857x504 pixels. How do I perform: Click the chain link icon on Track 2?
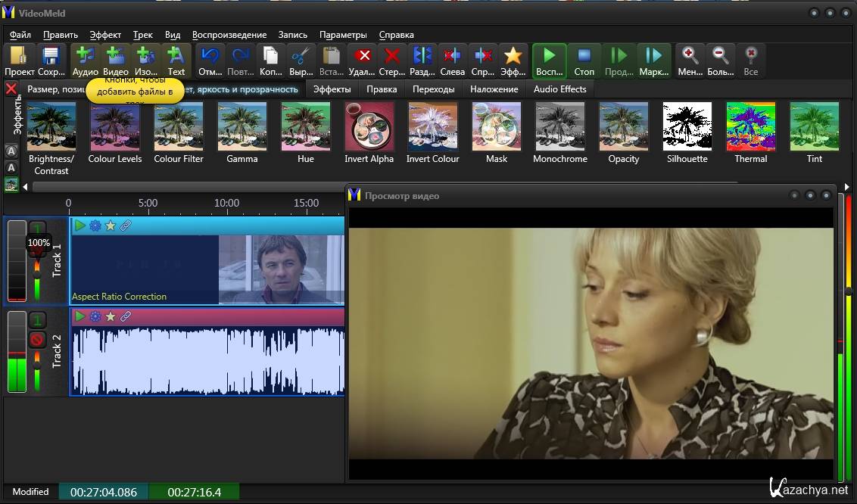[x=126, y=316]
